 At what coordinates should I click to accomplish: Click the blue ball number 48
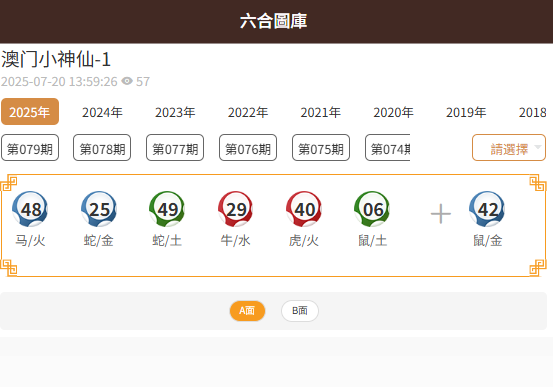[30, 209]
